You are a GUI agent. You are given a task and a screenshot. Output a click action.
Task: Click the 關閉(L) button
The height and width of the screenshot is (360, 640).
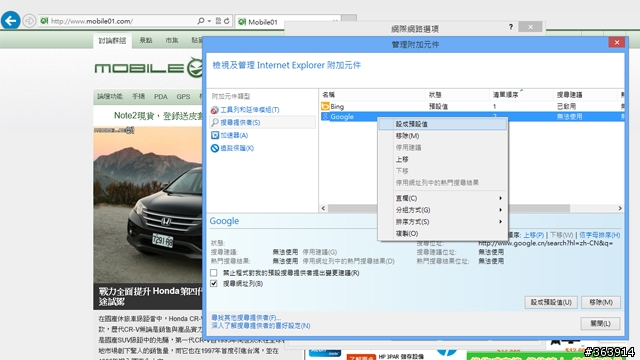[601, 324]
